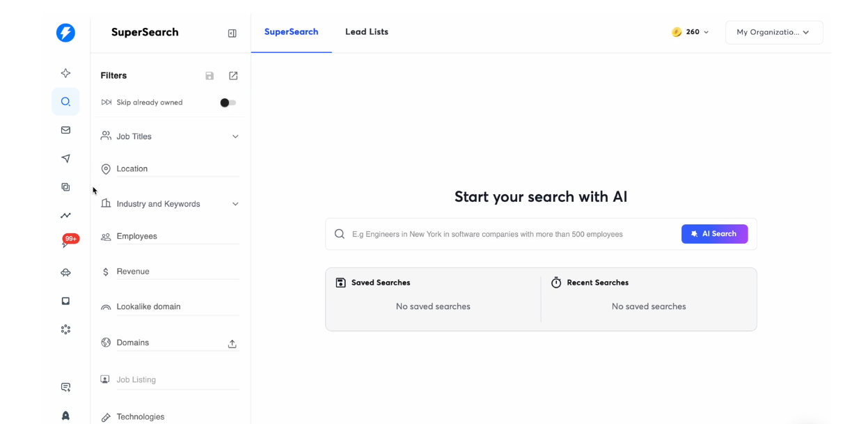Click "Start your search with AI" heading
This screenshot has height=424, width=868.
541,197
